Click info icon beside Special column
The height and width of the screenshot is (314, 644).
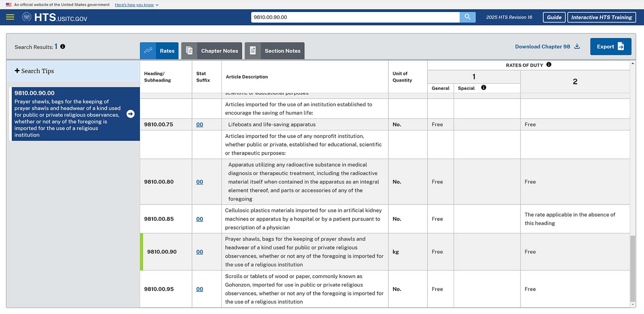[x=484, y=88]
